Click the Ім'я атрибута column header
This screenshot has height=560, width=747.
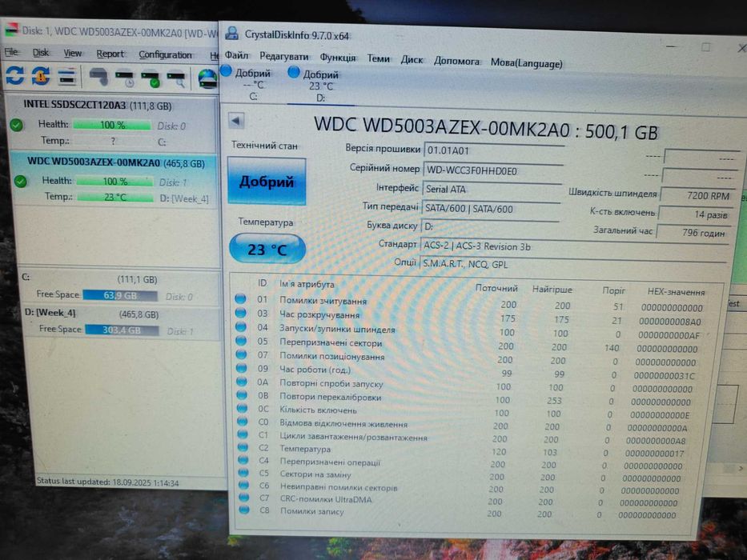[307, 284]
